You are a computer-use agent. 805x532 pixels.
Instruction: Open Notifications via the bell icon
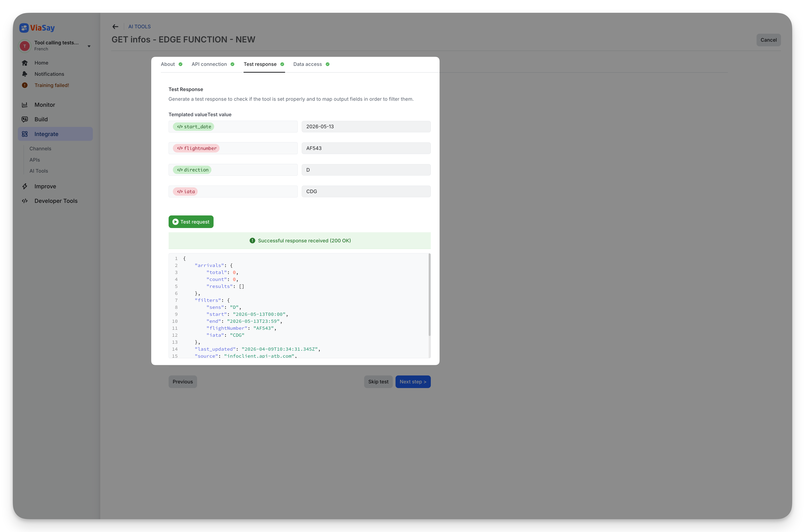click(x=25, y=74)
